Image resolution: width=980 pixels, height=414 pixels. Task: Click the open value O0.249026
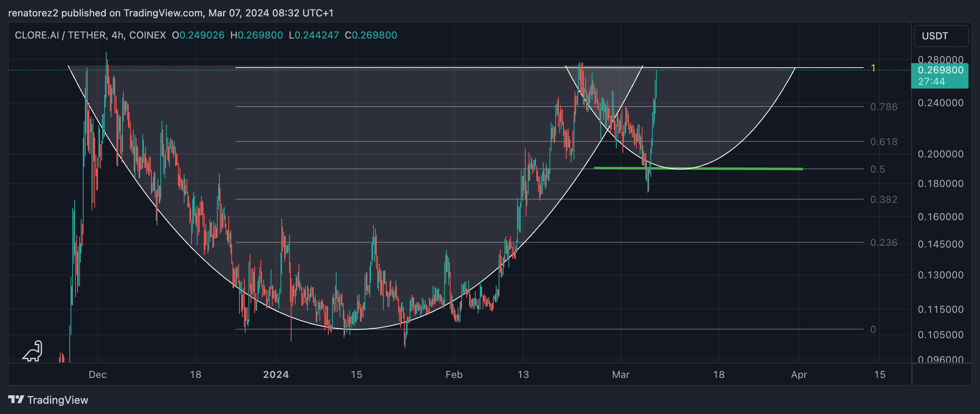pyautogui.click(x=198, y=35)
